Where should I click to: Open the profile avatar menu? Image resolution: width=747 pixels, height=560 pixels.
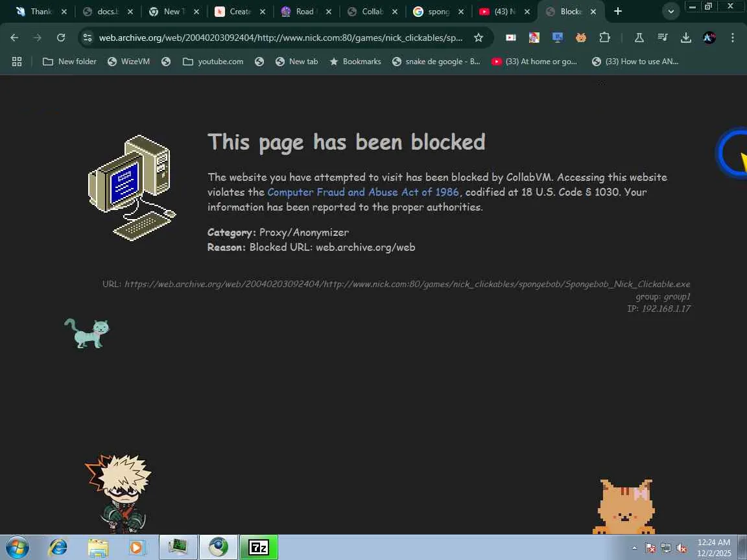point(709,38)
